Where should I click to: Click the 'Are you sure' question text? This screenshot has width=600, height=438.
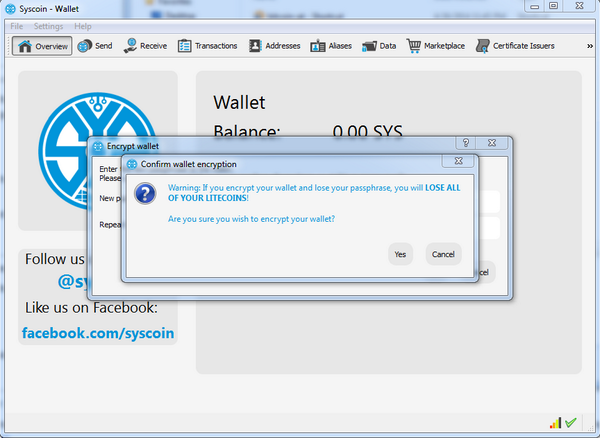(251, 219)
